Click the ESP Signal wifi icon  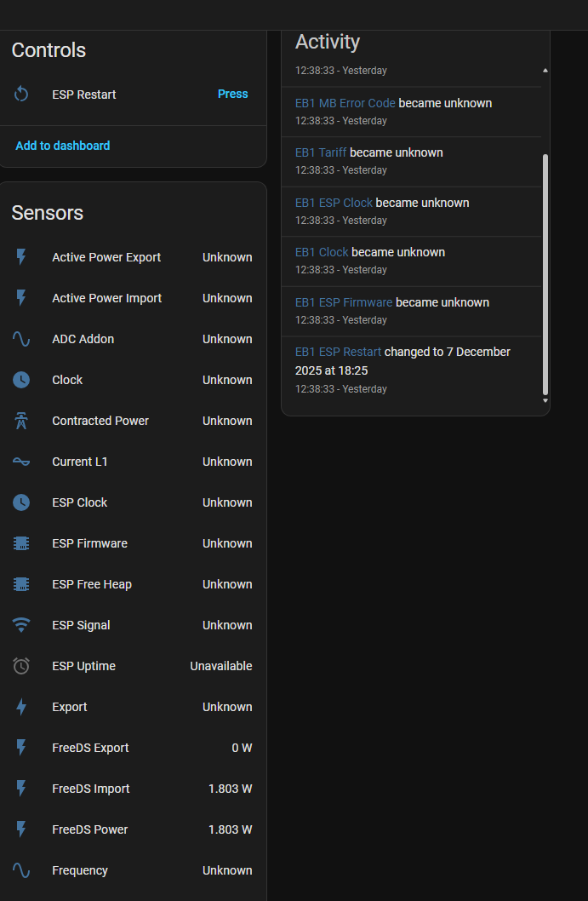21,625
